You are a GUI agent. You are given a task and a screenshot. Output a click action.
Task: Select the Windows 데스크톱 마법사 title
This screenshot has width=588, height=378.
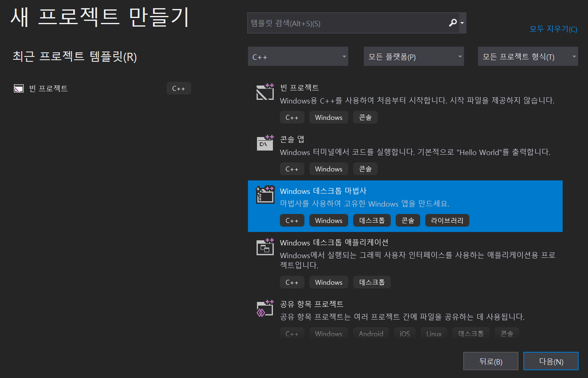323,191
